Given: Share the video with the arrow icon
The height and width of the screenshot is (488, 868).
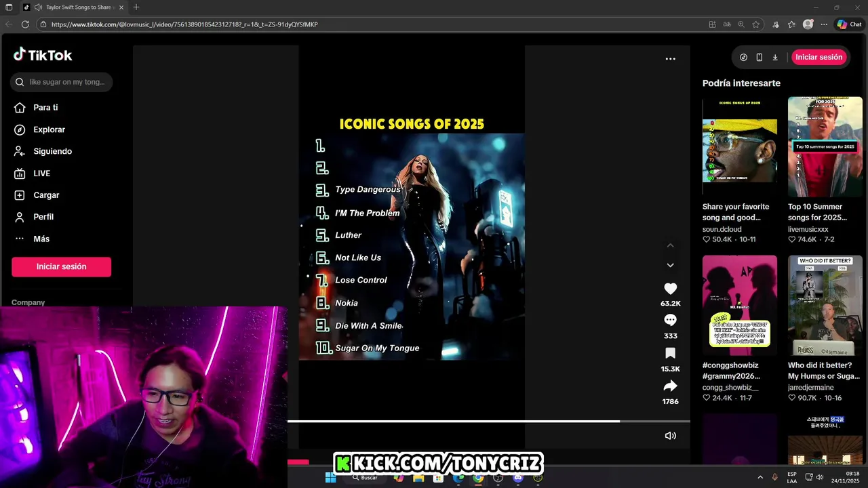Looking at the screenshot, I should 670,386.
